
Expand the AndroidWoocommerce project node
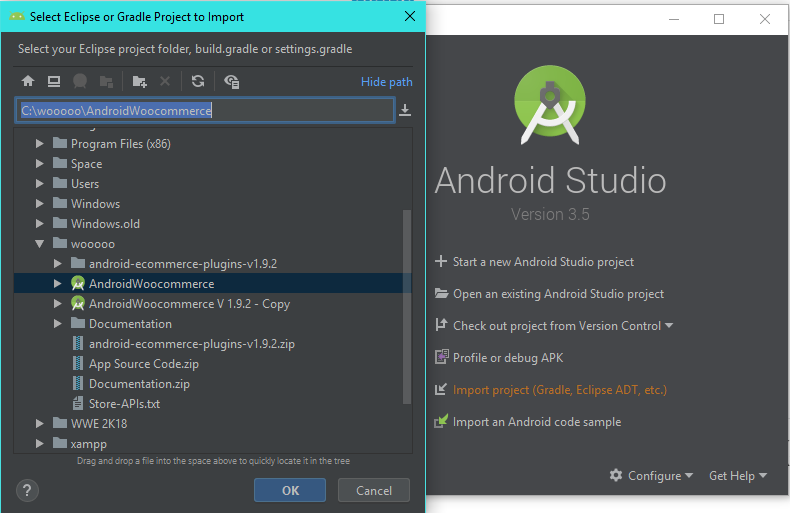pyautogui.click(x=57, y=284)
